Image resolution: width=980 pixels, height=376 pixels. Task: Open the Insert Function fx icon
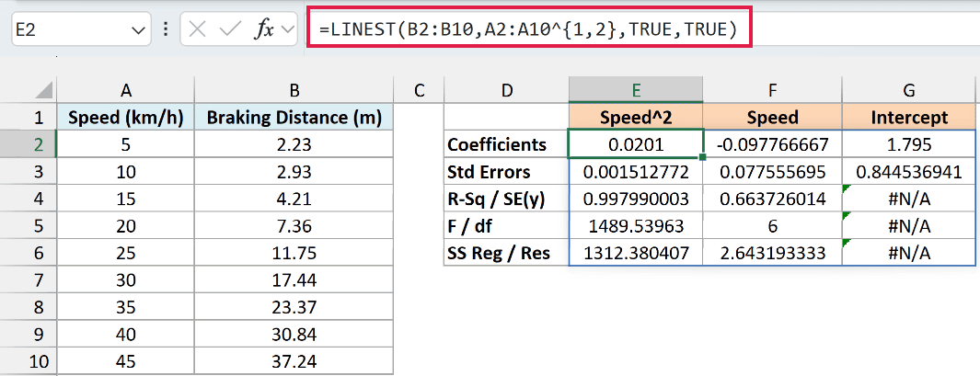point(264,30)
